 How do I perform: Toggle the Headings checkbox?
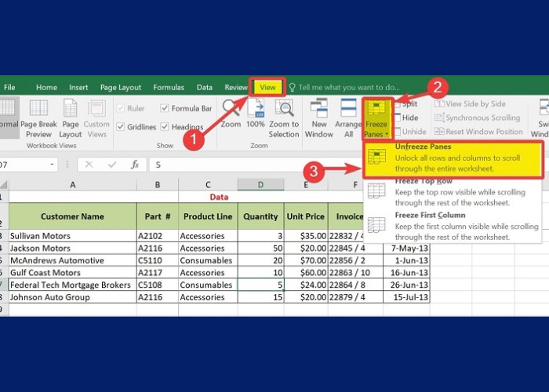coord(165,127)
